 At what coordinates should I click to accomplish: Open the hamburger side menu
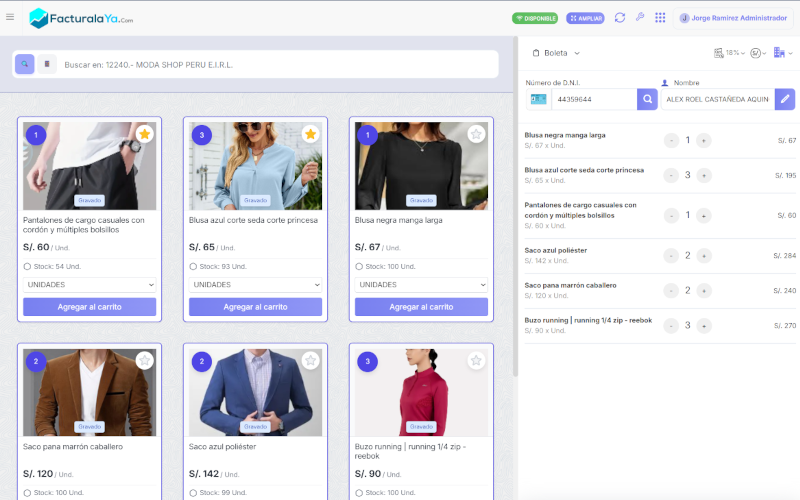10,17
